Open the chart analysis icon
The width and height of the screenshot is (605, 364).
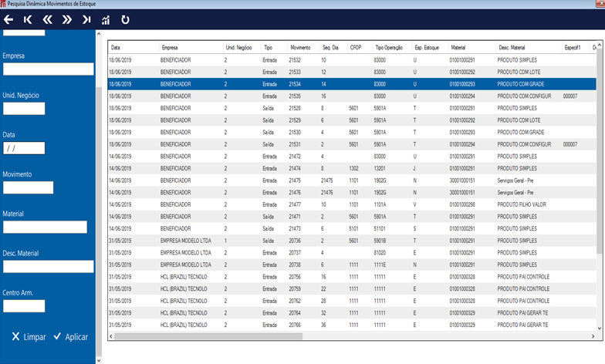coord(105,20)
